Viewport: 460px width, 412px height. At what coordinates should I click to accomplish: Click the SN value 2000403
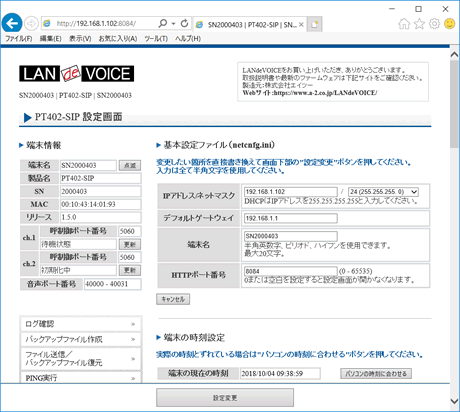pos(100,191)
